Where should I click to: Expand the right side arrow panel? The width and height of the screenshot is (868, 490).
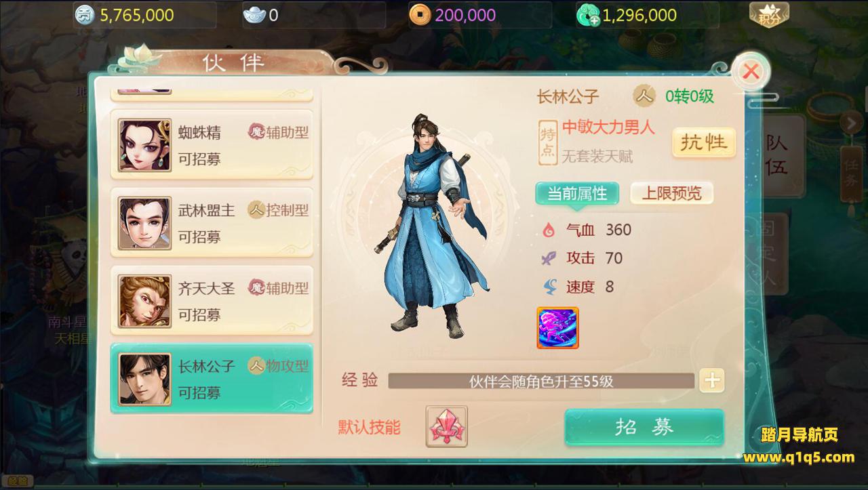[x=850, y=123]
